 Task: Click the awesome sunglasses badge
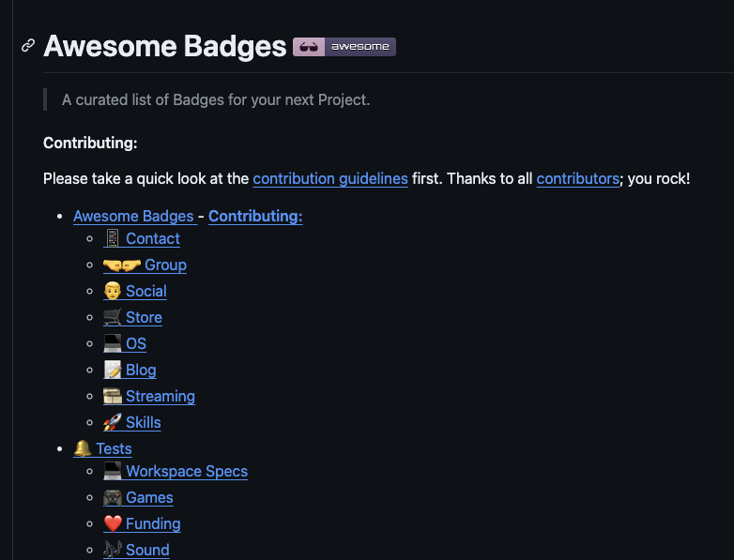344,47
